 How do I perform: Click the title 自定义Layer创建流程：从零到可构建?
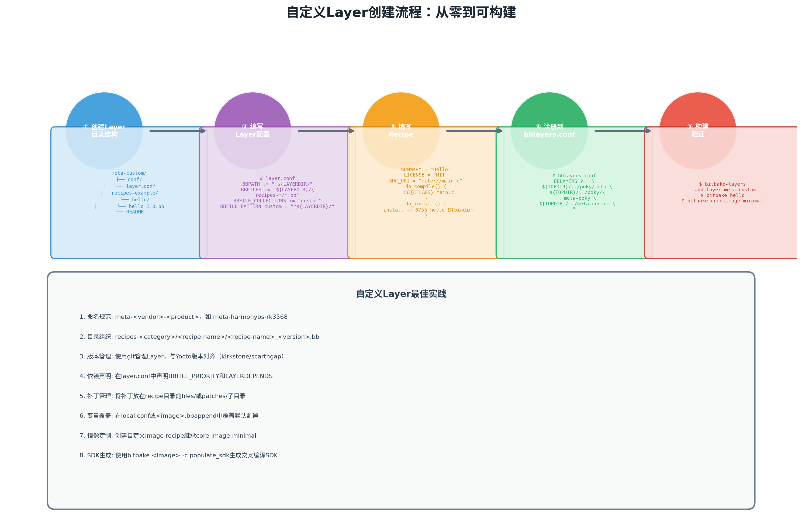click(x=401, y=13)
